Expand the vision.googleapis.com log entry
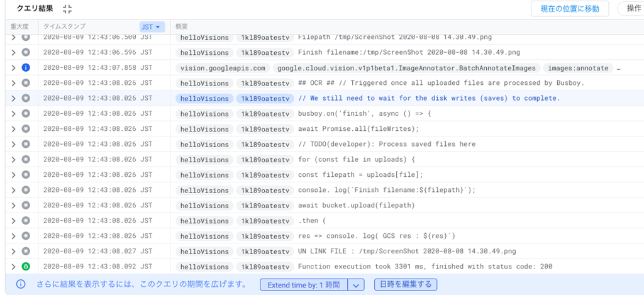The width and height of the screenshot is (644, 295). click(x=13, y=68)
